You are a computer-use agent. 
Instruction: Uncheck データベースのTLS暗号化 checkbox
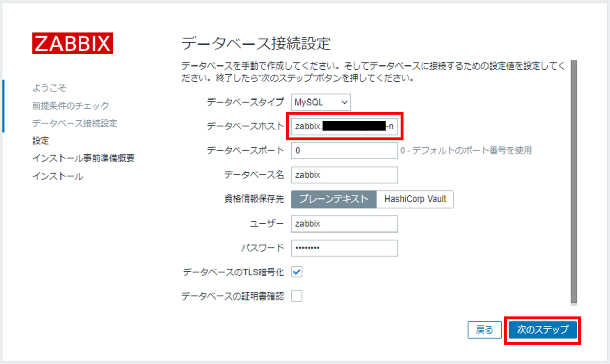pyautogui.click(x=297, y=272)
